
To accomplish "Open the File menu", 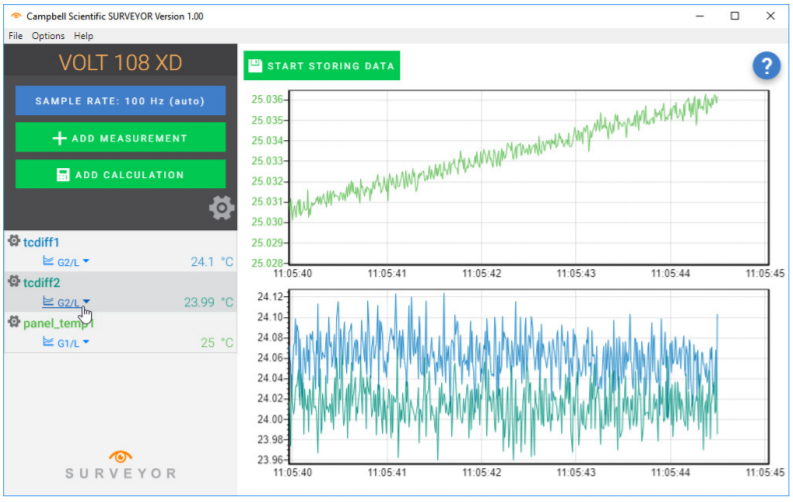I will tap(15, 36).
